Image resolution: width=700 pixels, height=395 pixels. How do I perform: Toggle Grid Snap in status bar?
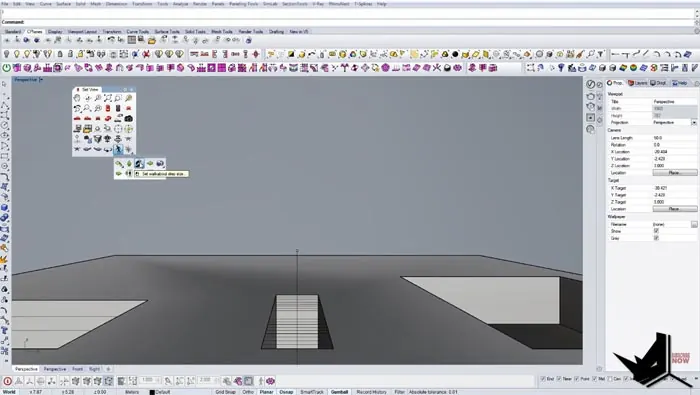(225, 392)
